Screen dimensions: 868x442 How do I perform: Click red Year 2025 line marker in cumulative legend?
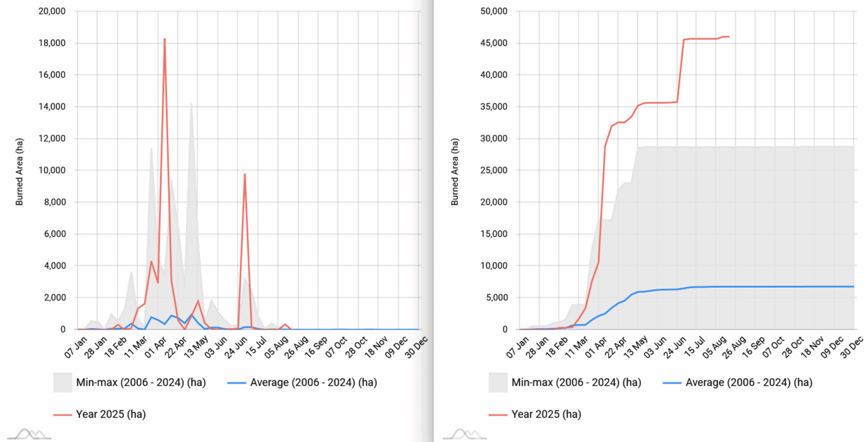(497, 415)
